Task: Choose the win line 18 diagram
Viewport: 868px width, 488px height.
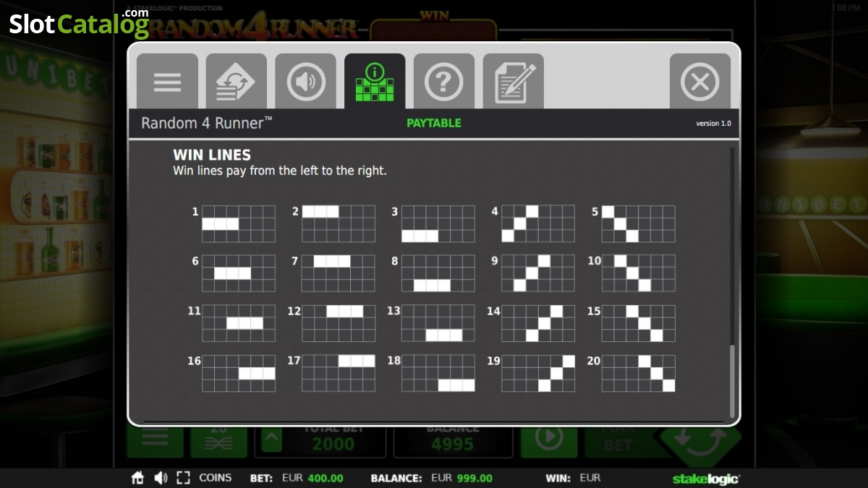Action: [438, 373]
